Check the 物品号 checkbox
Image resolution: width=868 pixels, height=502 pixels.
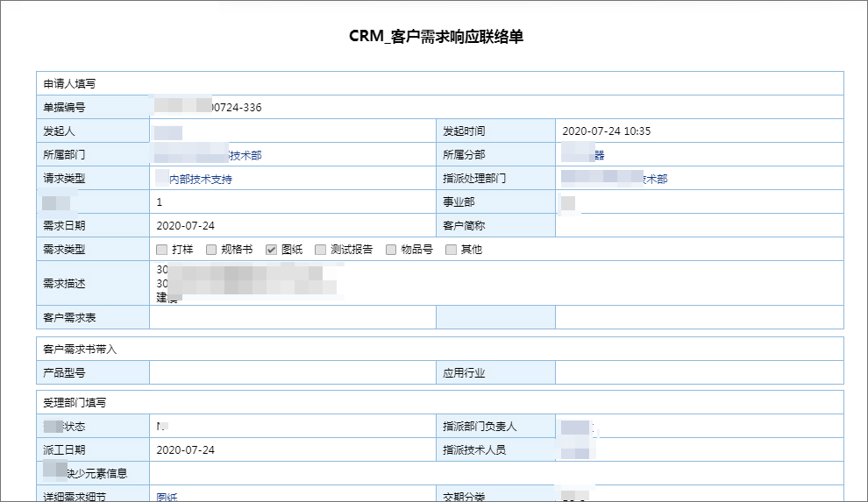(391, 250)
